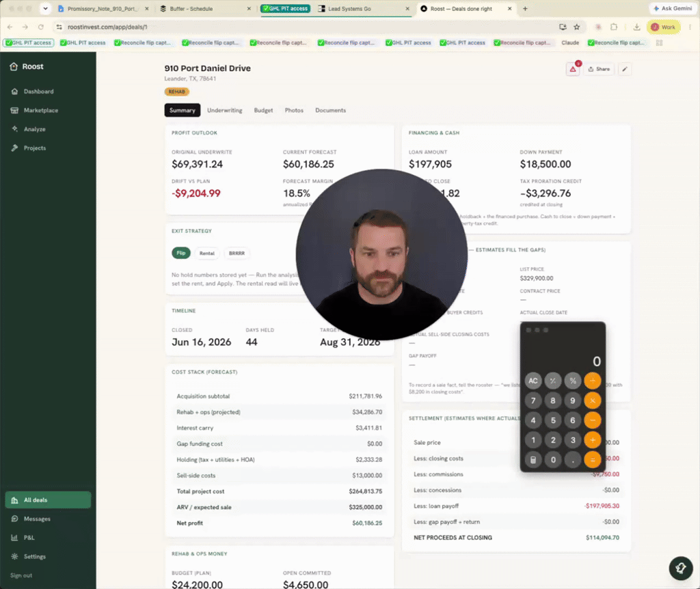The width and height of the screenshot is (700, 589).
Task: Click the REHAB status badge
Action: [x=177, y=92]
